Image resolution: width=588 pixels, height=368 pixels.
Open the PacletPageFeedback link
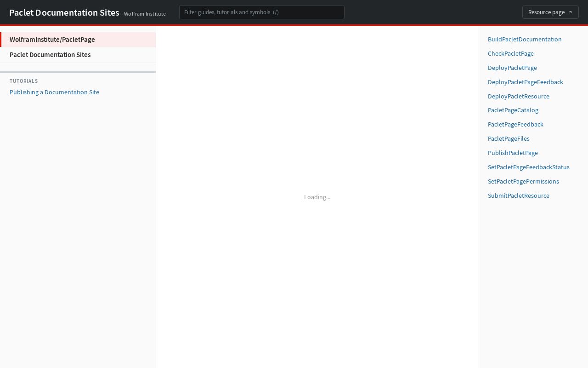point(515,124)
